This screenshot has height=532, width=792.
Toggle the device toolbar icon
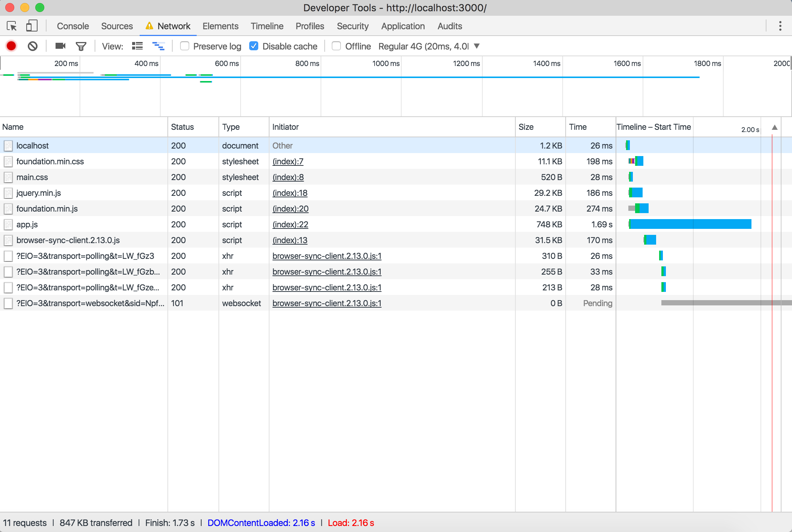tap(32, 26)
